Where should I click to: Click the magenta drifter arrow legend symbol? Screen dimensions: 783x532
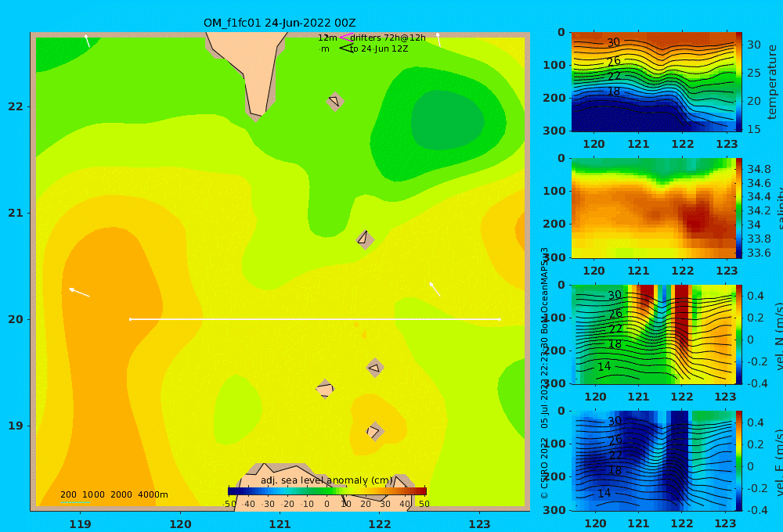[345, 38]
